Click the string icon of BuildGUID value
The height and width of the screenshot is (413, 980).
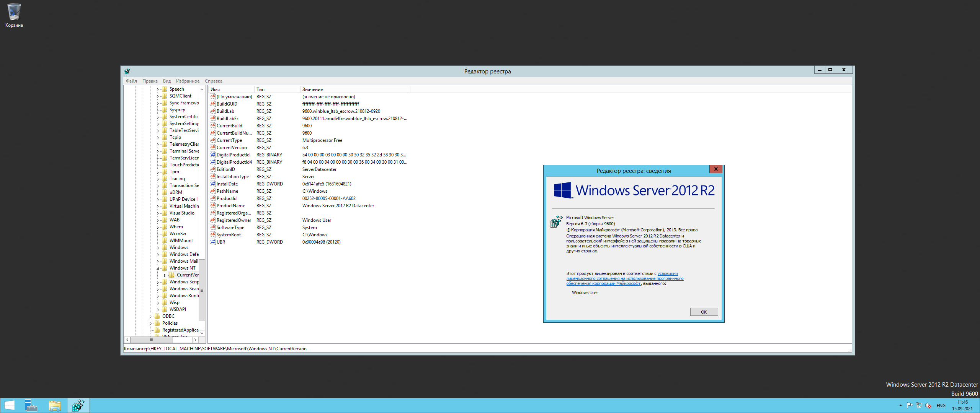coord(213,104)
